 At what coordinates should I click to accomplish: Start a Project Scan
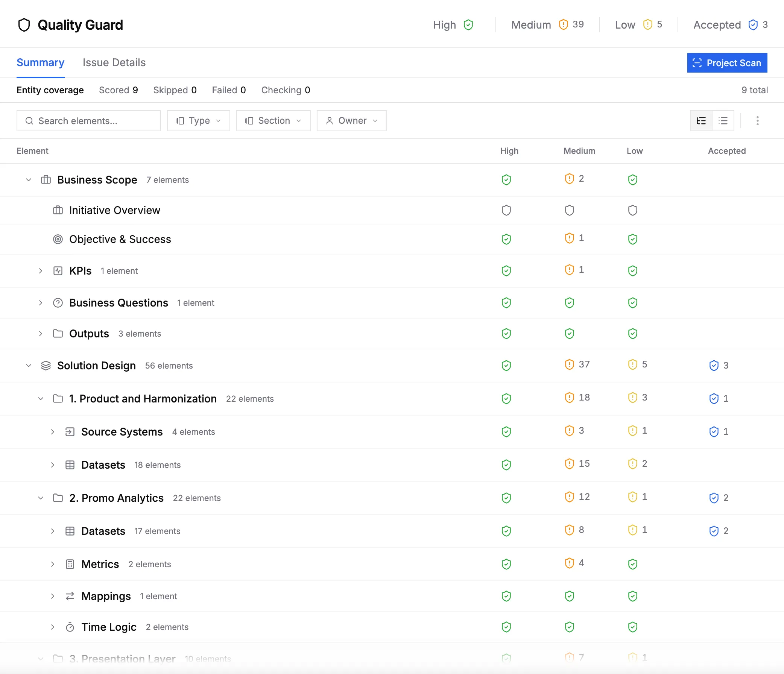[x=727, y=63]
